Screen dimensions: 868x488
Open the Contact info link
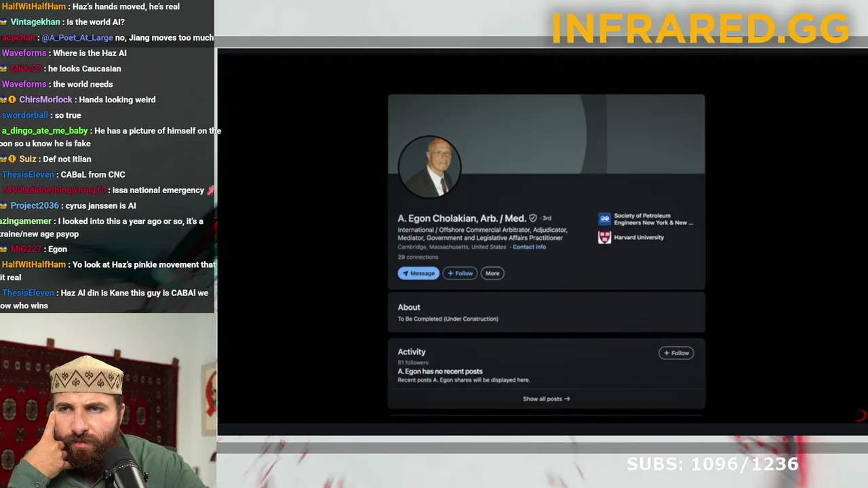pyautogui.click(x=529, y=247)
